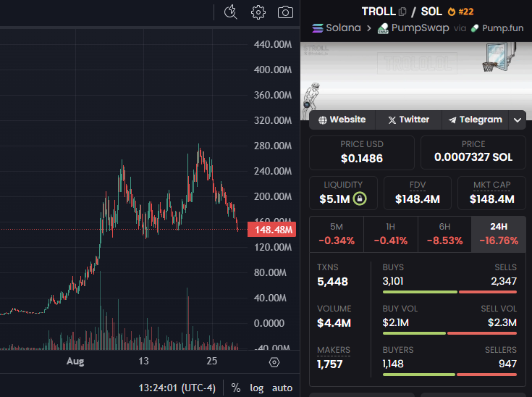Click the BUY VOL value $2.1M
This screenshot has height=397, width=532.
coord(396,322)
